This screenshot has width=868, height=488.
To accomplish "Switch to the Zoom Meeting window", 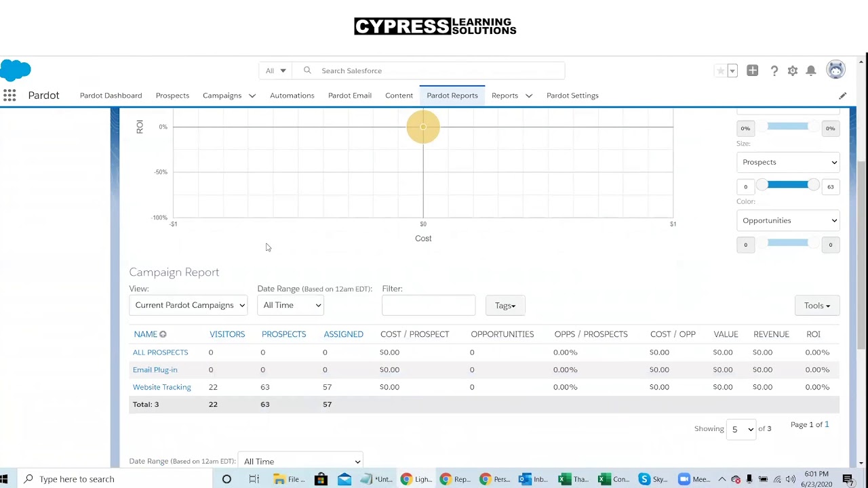I will [693, 479].
